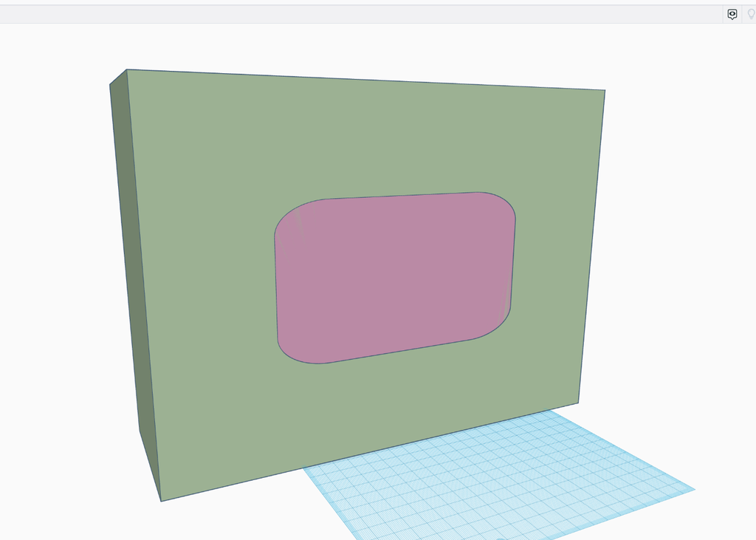
Task: Click green face area left of pink cutout
Action: click(x=199, y=281)
